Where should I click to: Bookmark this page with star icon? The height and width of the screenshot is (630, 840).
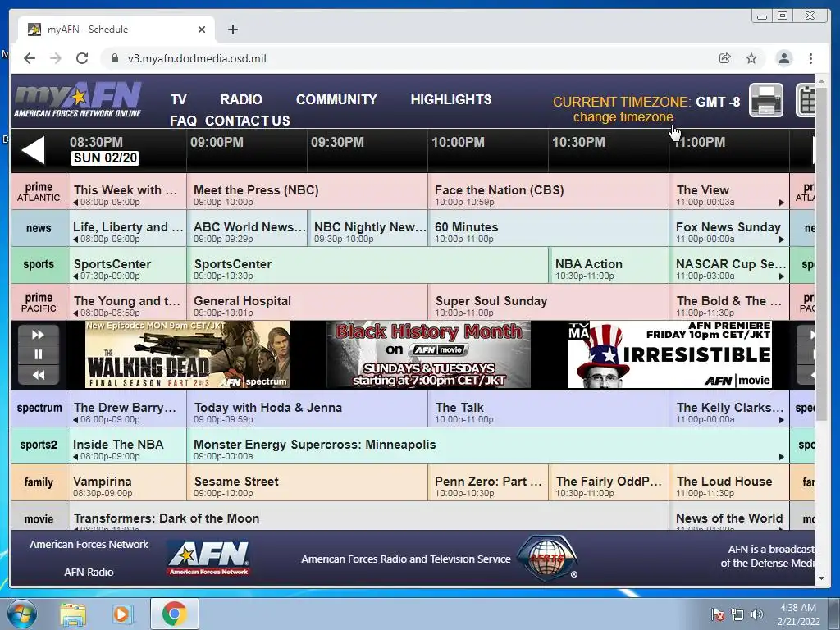(x=751, y=58)
